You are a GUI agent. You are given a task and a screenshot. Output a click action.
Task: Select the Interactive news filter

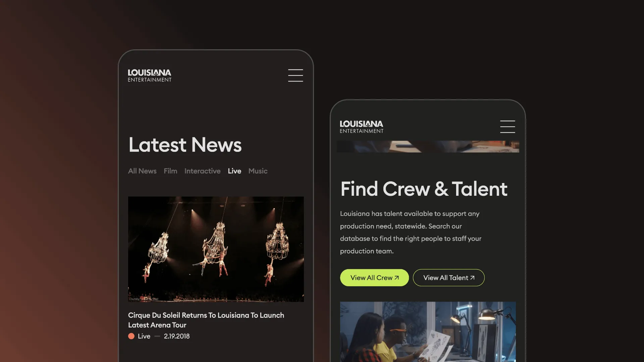click(x=202, y=171)
